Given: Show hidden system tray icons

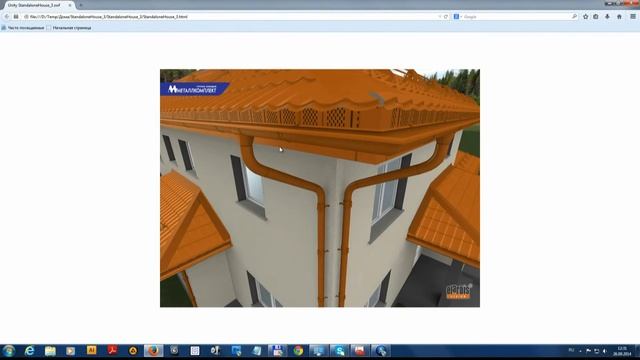Looking at the screenshot, I should point(580,351).
